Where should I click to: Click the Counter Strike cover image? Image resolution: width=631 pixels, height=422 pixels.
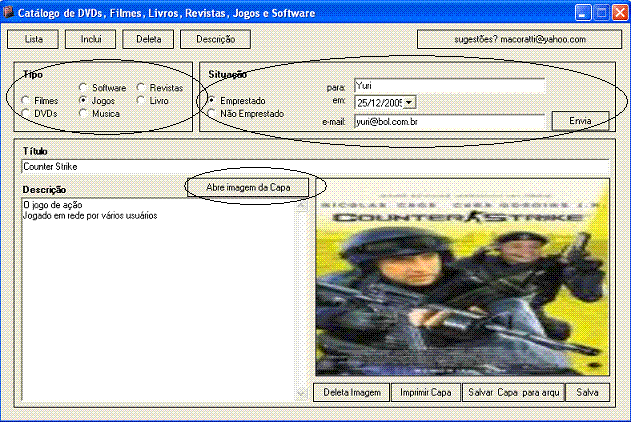pyautogui.click(x=462, y=277)
